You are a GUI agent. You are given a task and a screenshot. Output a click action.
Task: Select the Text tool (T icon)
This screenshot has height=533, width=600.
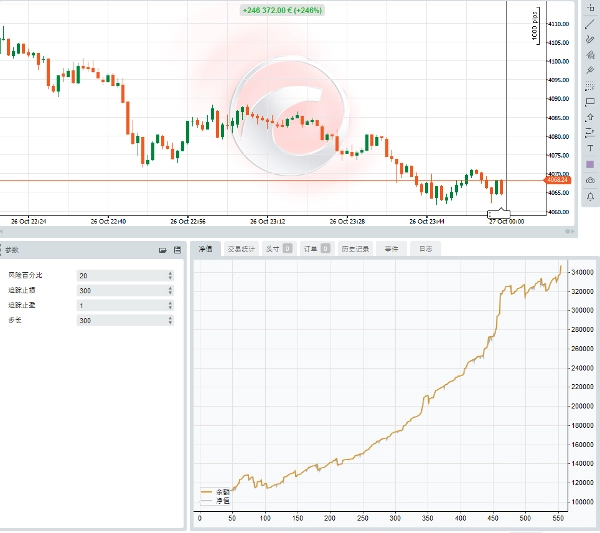[x=590, y=148]
